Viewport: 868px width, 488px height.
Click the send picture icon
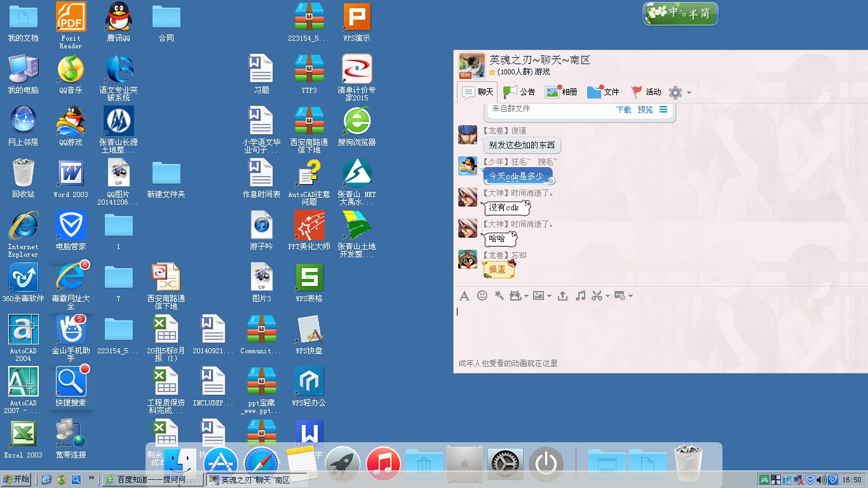tap(539, 295)
